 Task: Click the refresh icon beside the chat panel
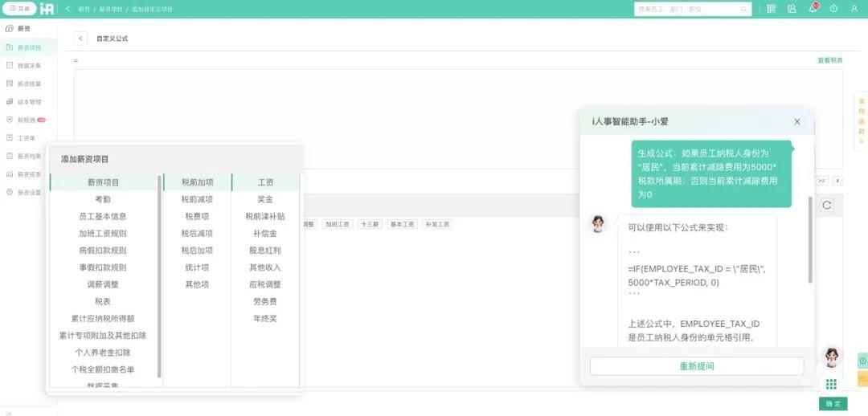coord(827,206)
